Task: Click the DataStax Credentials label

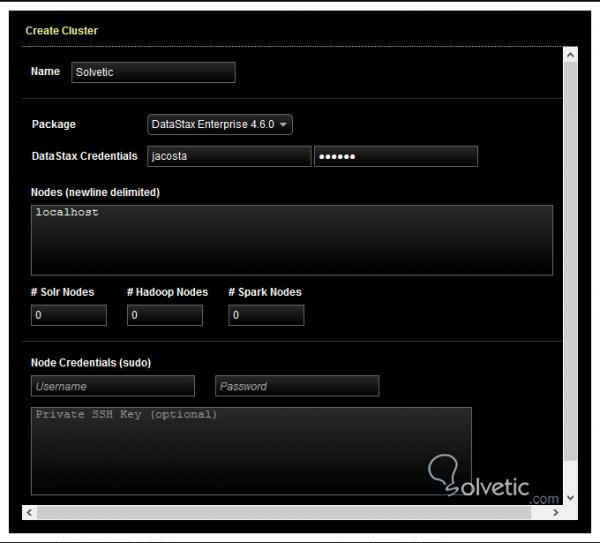Action: [85, 156]
